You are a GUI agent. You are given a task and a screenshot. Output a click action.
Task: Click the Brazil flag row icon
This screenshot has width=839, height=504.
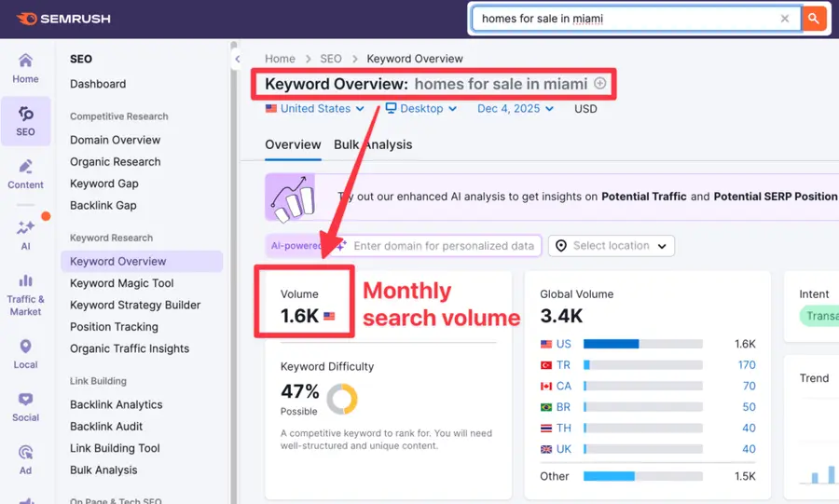click(545, 407)
